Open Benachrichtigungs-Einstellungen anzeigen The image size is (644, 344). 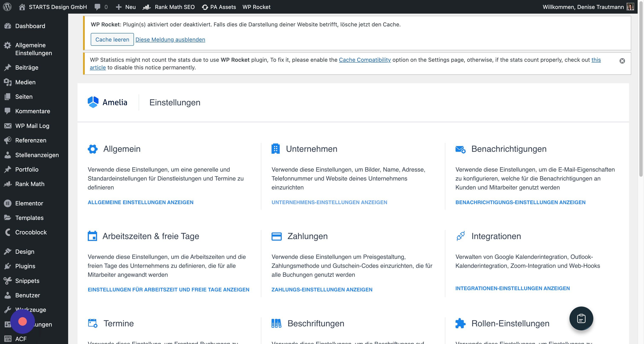(x=520, y=202)
